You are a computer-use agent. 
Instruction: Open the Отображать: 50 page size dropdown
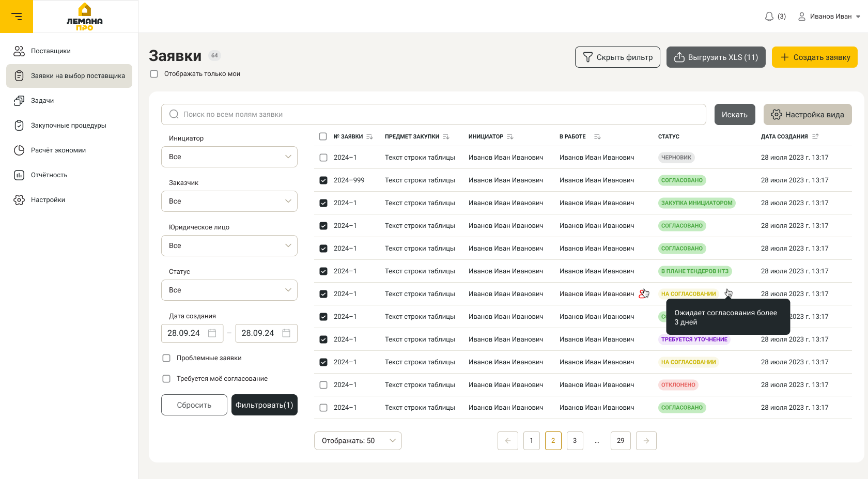tap(358, 441)
